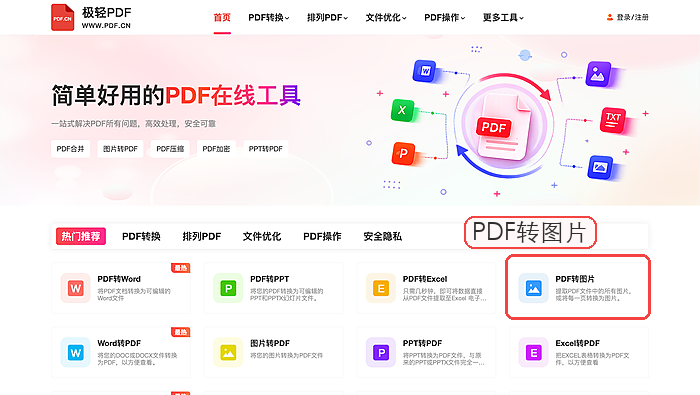The image size is (700, 395).
Task: Open the PDF转Excel card title
Action: pyautogui.click(x=425, y=279)
